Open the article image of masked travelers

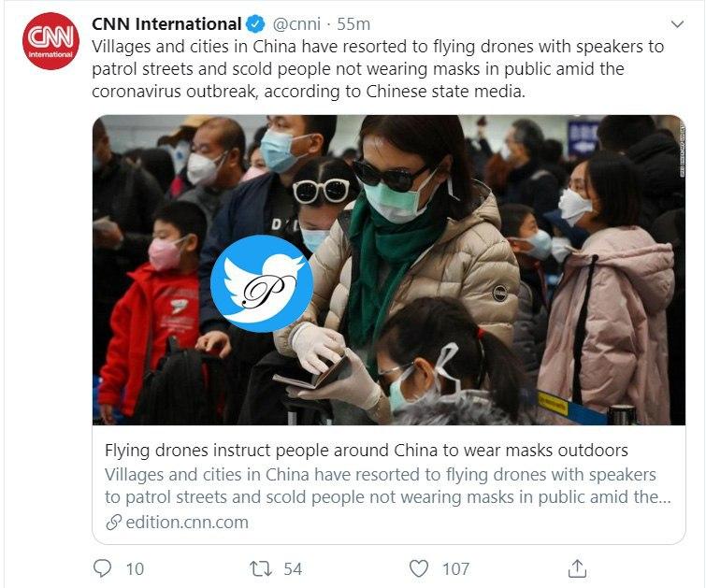coord(389,270)
